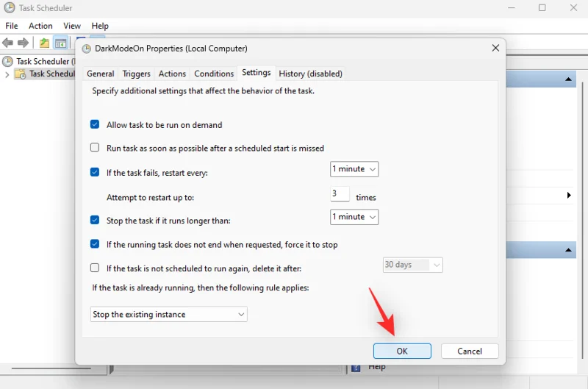Click the Help icon in the Actions pane
588x389 pixels.
(x=356, y=368)
